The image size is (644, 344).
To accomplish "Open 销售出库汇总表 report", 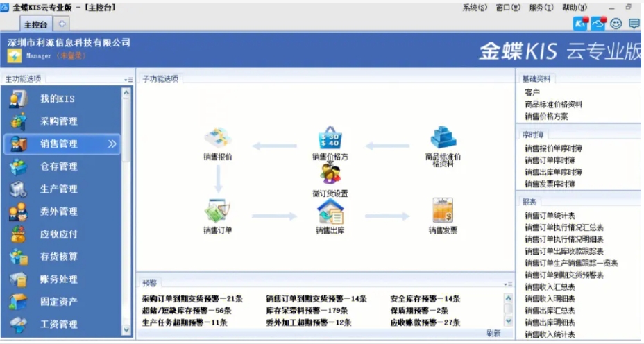I will click(550, 311).
